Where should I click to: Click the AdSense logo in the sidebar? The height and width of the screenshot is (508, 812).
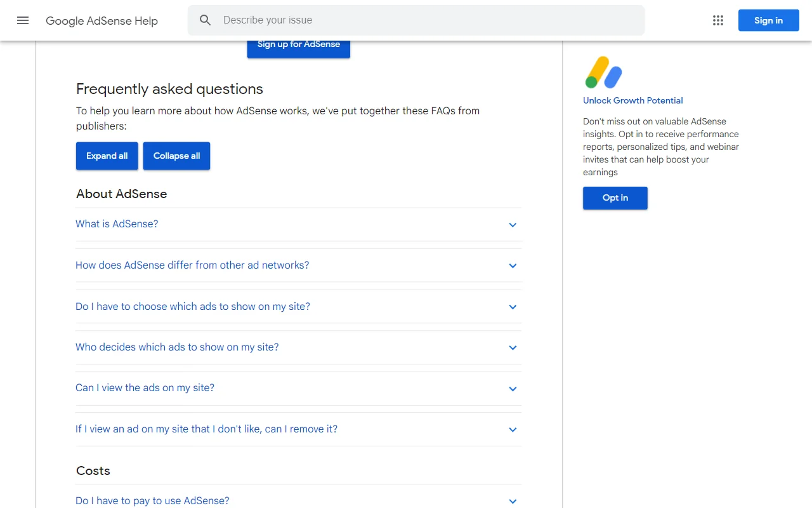click(x=603, y=72)
